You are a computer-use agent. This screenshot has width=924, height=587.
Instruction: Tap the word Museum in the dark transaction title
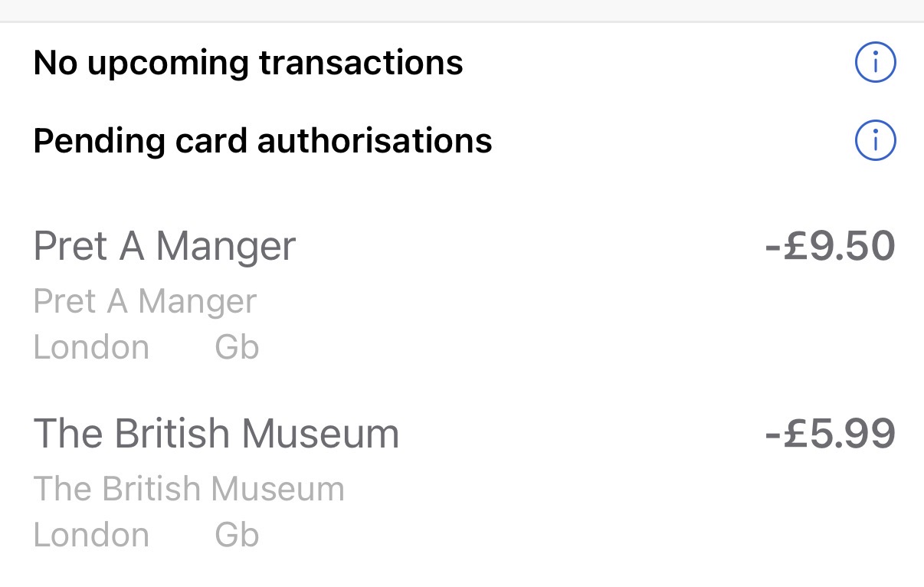pyautogui.click(x=320, y=434)
